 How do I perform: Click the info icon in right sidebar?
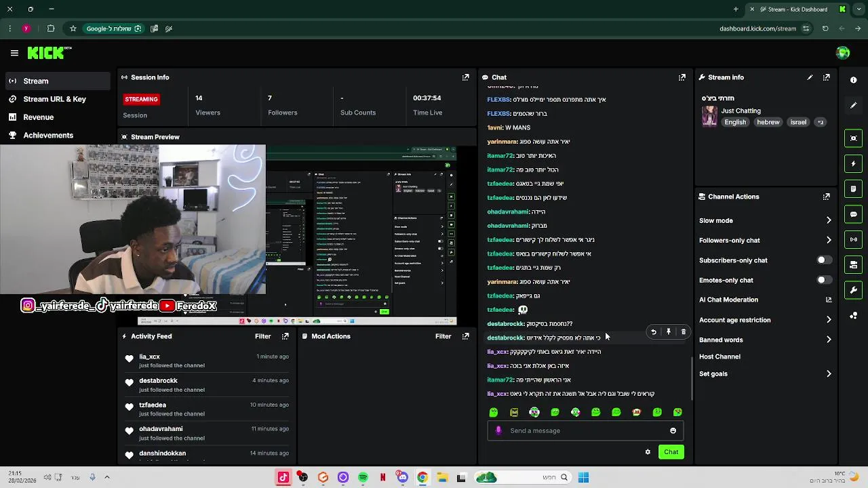click(854, 80)
